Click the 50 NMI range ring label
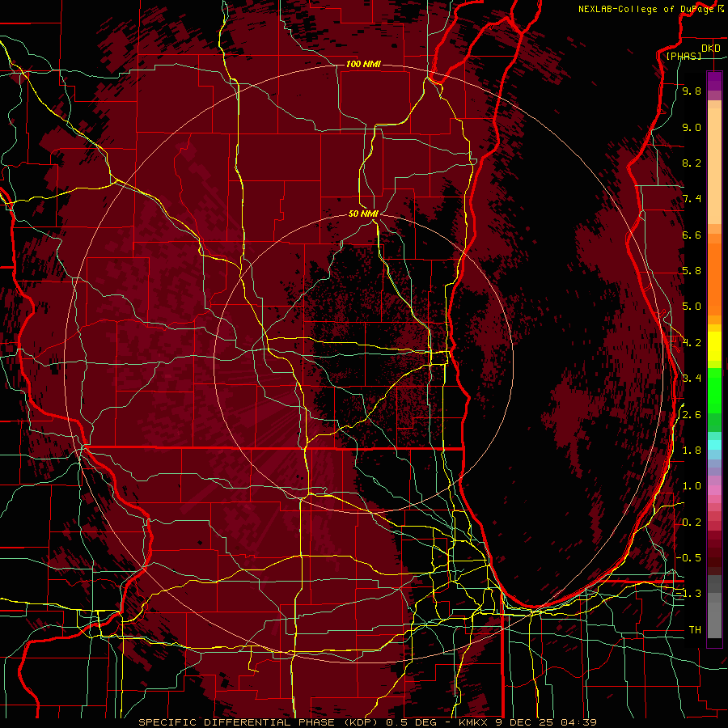 (363, 214)
